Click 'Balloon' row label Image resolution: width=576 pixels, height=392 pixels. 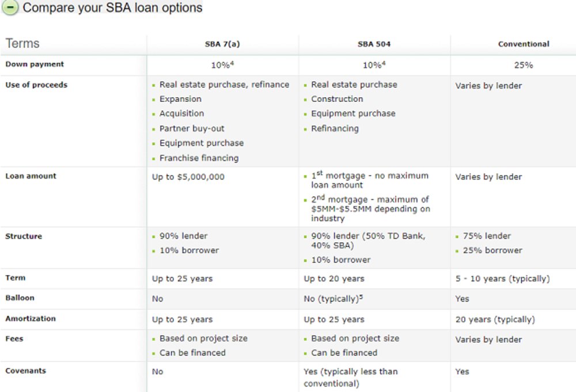[x=20, y=298]
